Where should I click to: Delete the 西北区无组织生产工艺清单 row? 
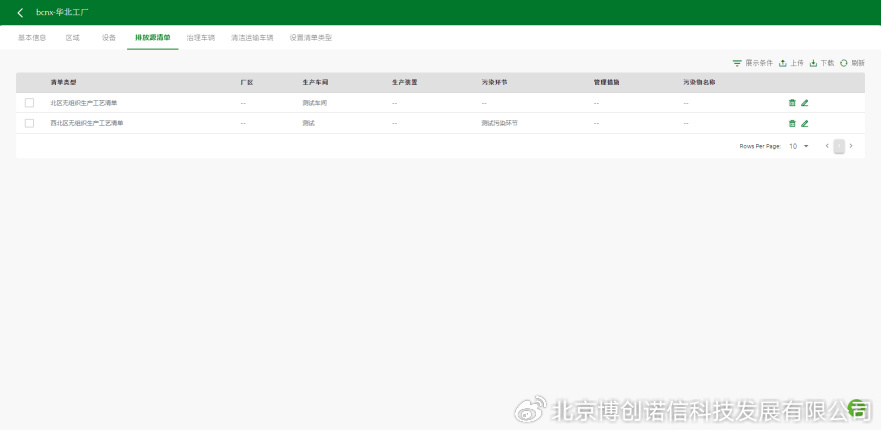pyautogui.click(x=792, y=124)
